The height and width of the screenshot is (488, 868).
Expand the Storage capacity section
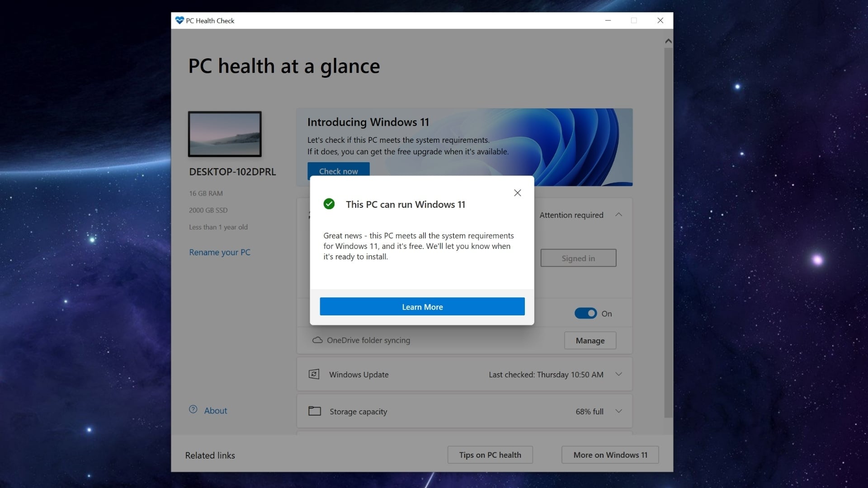click(x=618, y=411)
